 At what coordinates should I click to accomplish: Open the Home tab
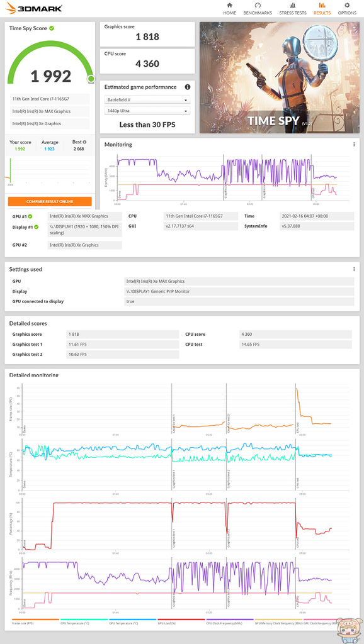[229, 9]
